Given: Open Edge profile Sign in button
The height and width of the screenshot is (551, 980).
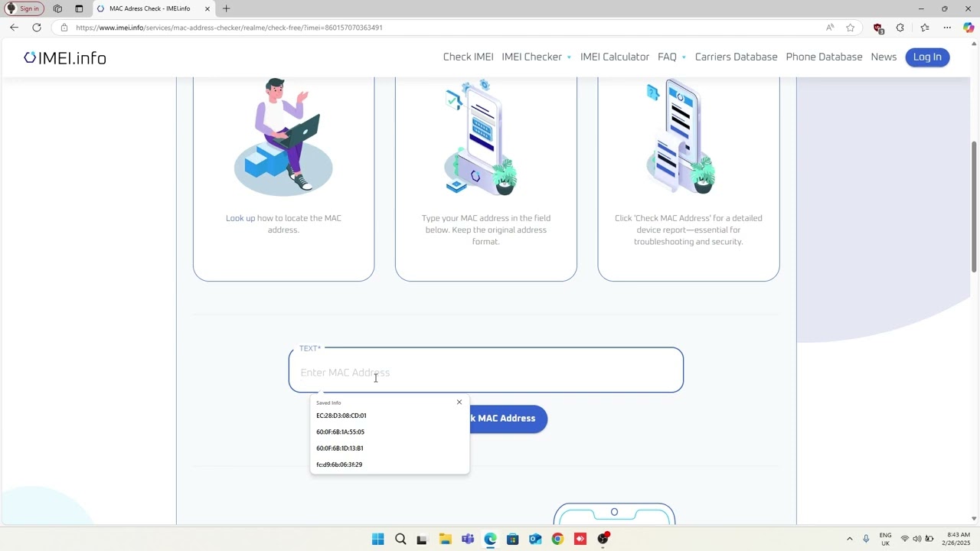Looking at the screenshot, I should (x=24, y=8).
